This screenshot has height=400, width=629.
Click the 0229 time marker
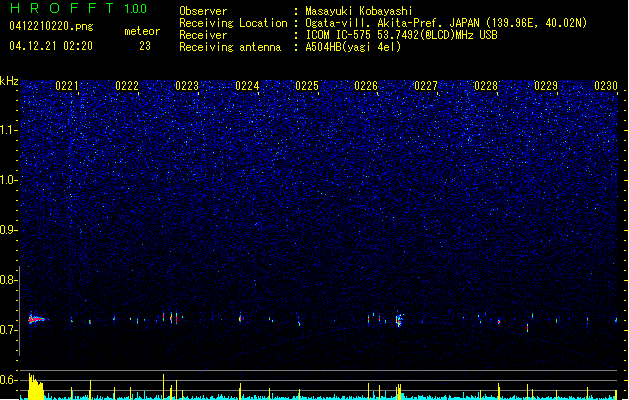click(x=546, y=86)
